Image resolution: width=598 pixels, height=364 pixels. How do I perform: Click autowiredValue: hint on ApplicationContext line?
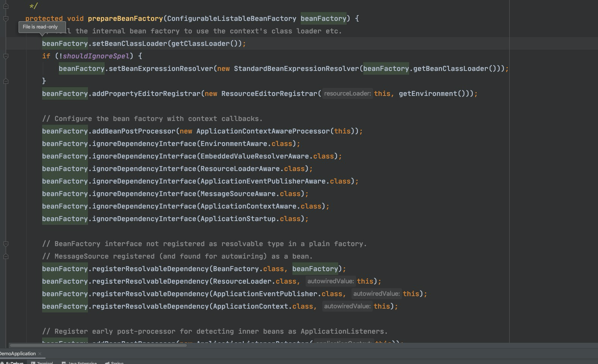click(347, 306)
